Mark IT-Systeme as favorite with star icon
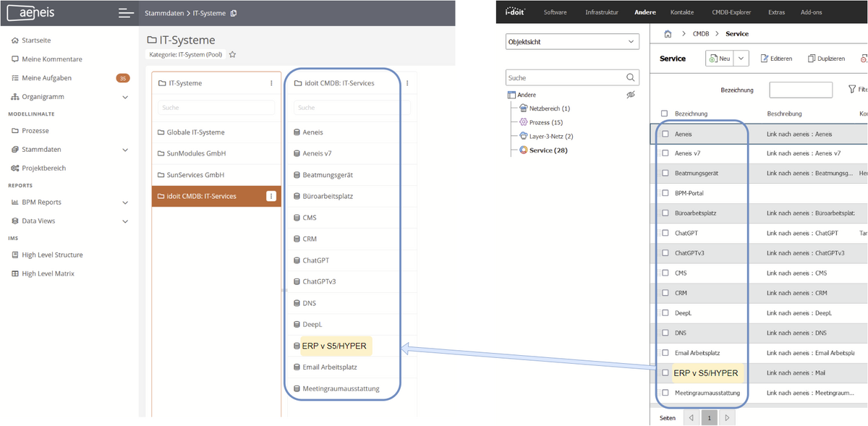This screenshot has height=426, width=868. [233, 54]
